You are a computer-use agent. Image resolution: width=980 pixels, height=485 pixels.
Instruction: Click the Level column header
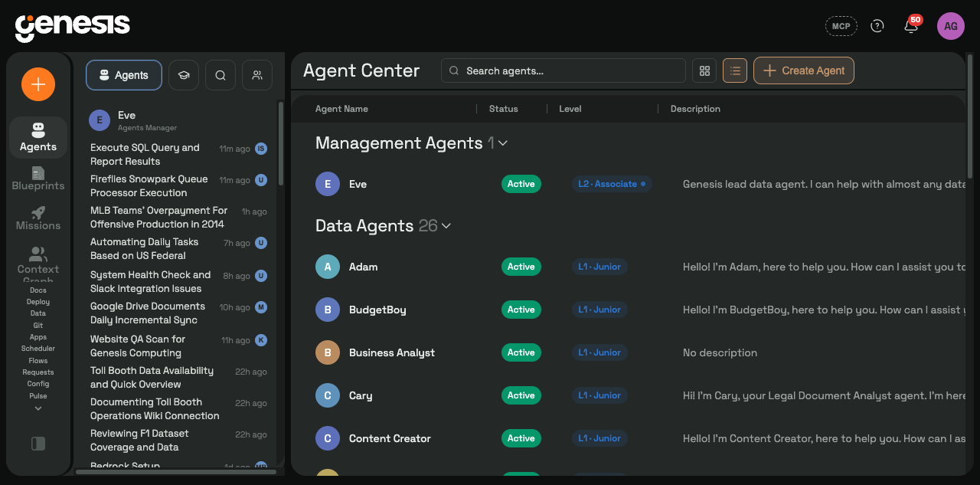[x=570, y=109]
